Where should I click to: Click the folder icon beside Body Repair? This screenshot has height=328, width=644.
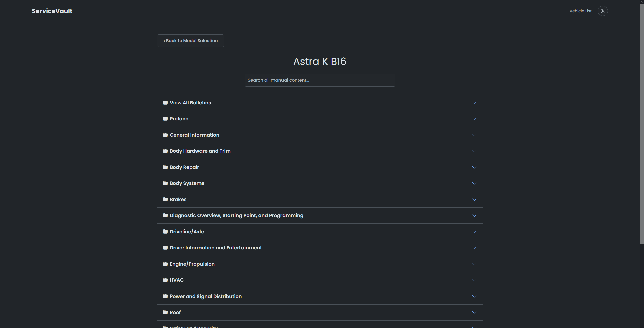[x=165, y=167]
